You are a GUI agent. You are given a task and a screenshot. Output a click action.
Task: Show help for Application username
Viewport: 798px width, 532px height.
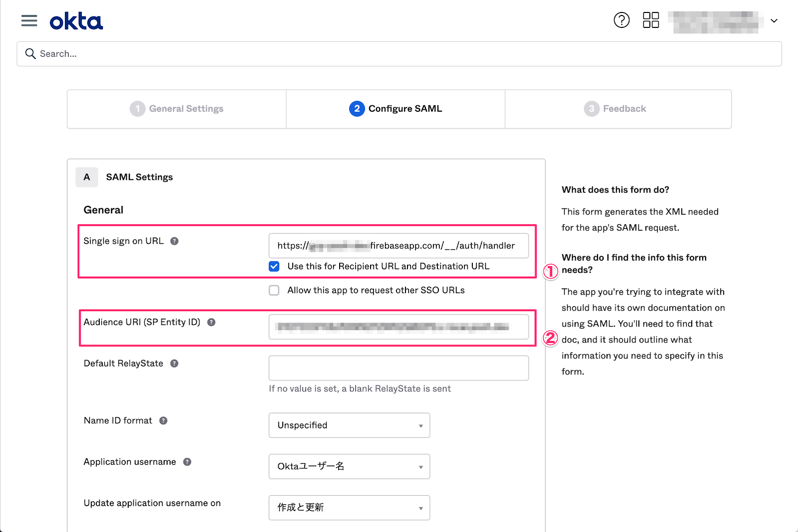tap(187, 462)
